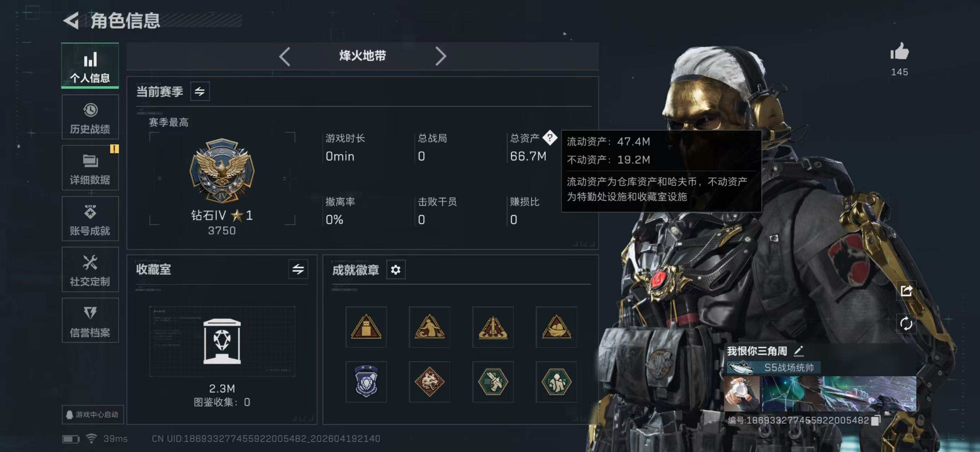Open the 历史战绩 tab

pyautogui.click(x=90, y=118)
